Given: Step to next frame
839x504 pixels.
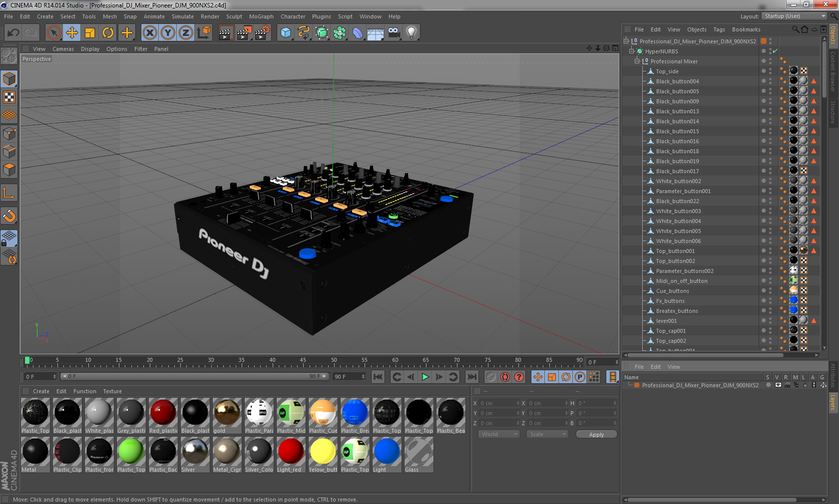Looking at the screenshot, I should click(439, 377).
